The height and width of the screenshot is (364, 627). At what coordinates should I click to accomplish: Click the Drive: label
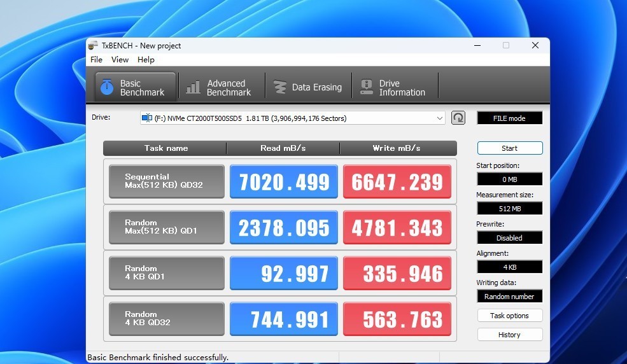click(101, 117)
